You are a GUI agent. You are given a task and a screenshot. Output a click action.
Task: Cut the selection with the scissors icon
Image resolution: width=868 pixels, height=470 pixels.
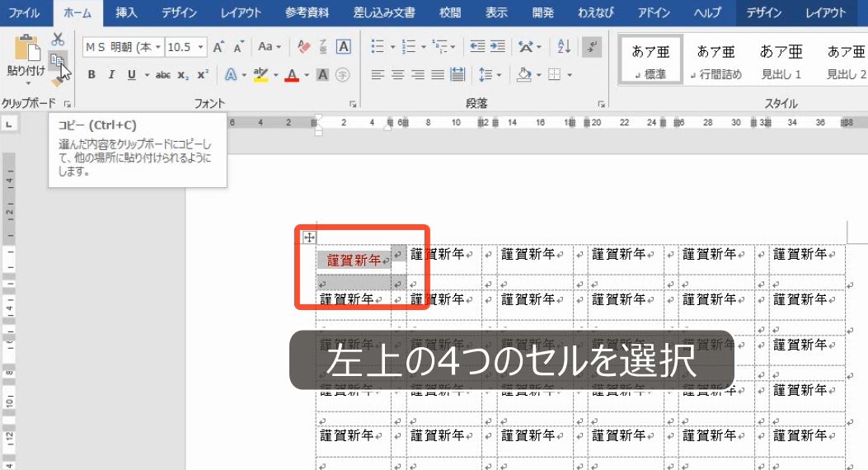coord(58,40)
